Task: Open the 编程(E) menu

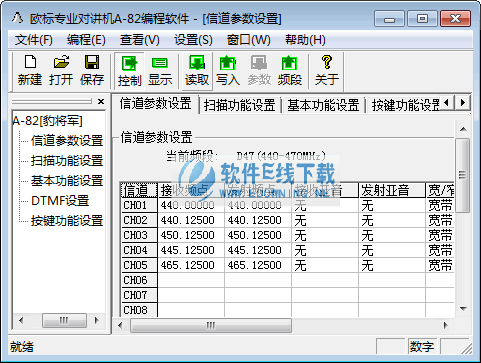Action: click(x=86, y=40)
